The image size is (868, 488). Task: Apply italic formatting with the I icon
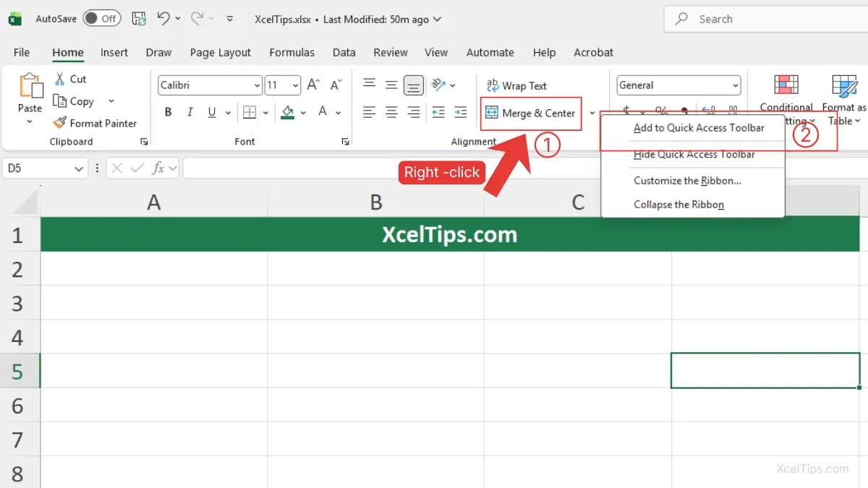(190, 111)
